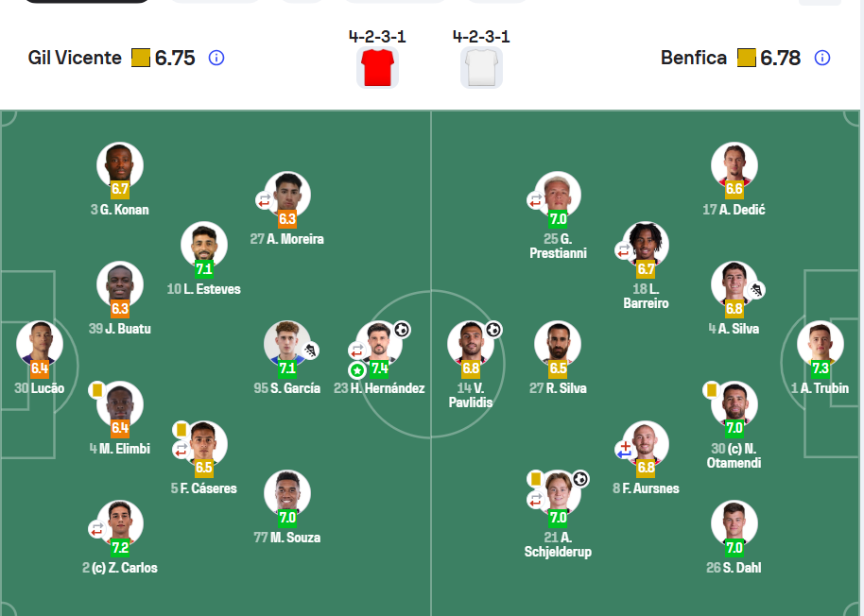Open A. Trubin's player photo
The image size is (864, 616).
(x=820, y=343)
